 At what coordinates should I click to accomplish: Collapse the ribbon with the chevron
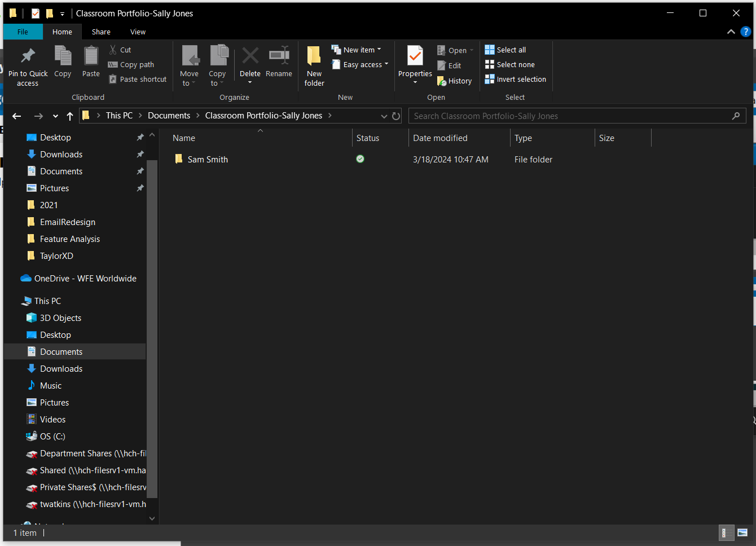[731, 32]
